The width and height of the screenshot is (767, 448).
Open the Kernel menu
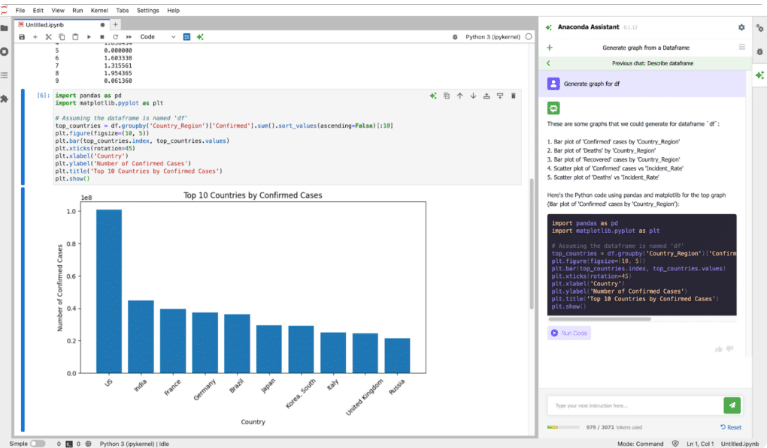pyautogui.click(x=99, y=10)
